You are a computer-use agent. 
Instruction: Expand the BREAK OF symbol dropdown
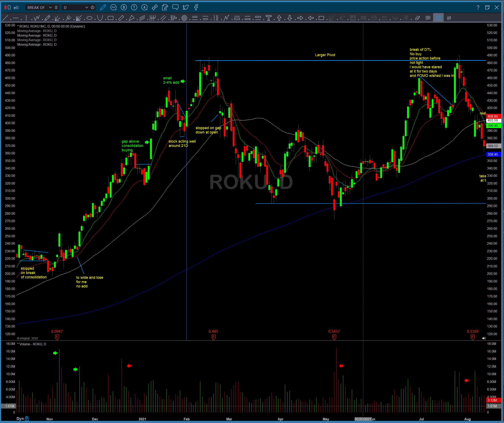pos(50,7)
